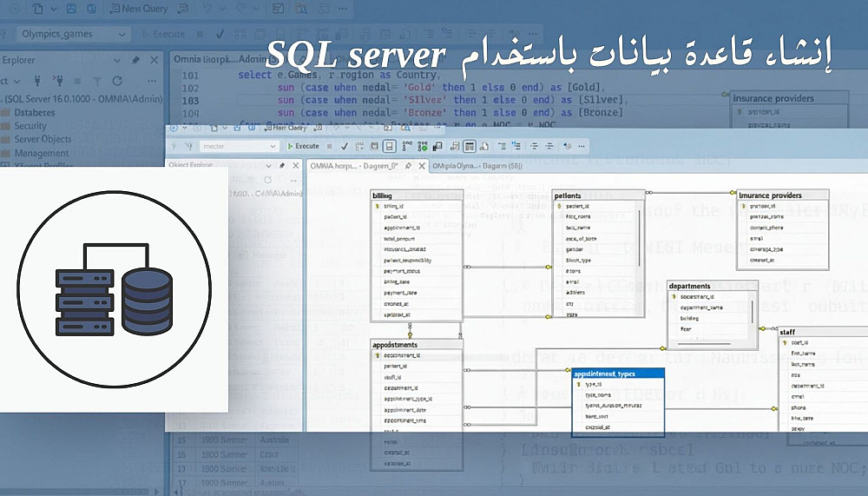Click the parse checkmark icon in background window
The width and height of the screenshot is (868, 496).
point(220,35)
